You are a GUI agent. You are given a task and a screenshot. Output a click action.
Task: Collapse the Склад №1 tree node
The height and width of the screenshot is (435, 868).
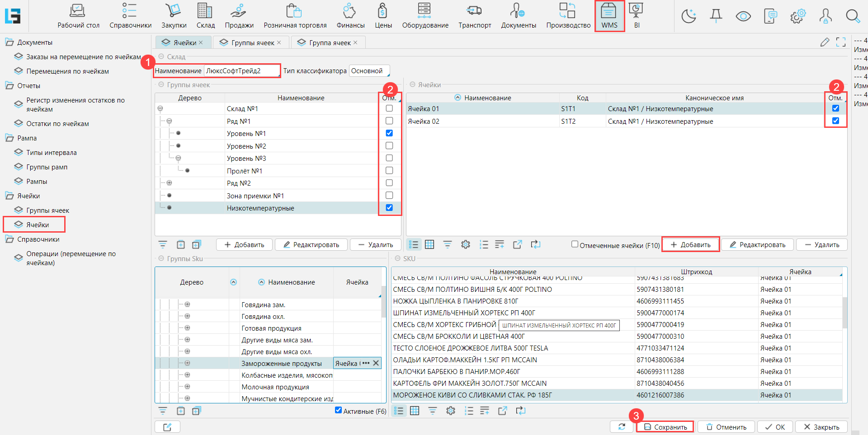pos(160,108)
